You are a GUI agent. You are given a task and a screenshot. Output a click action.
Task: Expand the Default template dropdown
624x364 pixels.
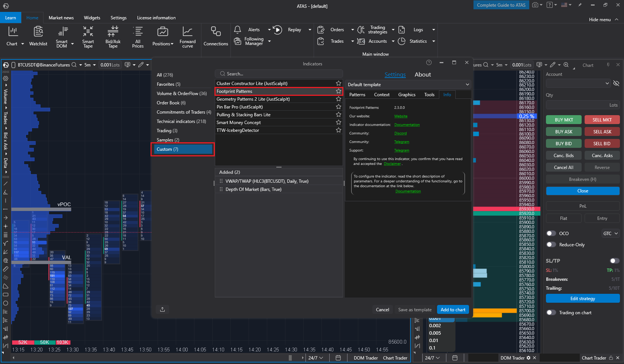(408, 85)
